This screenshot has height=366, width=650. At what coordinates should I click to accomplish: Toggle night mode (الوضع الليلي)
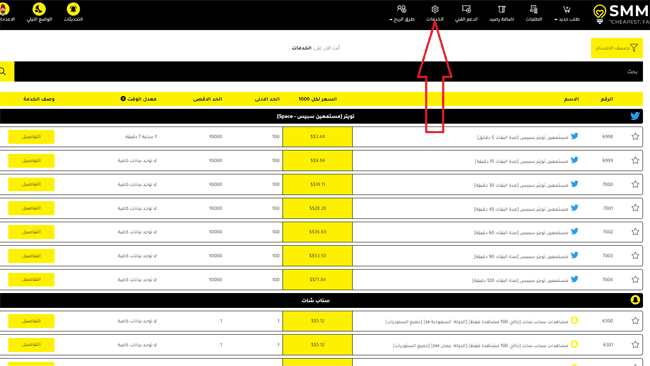tap(39, 12)
